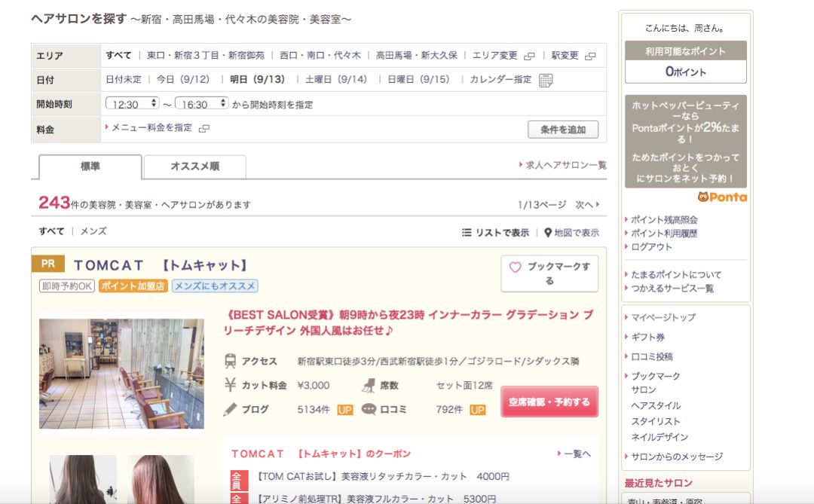This screenshot has width=814, height=504.
Task: Select 西口・南口・代々木 area
Action: [x=320, y=55]
